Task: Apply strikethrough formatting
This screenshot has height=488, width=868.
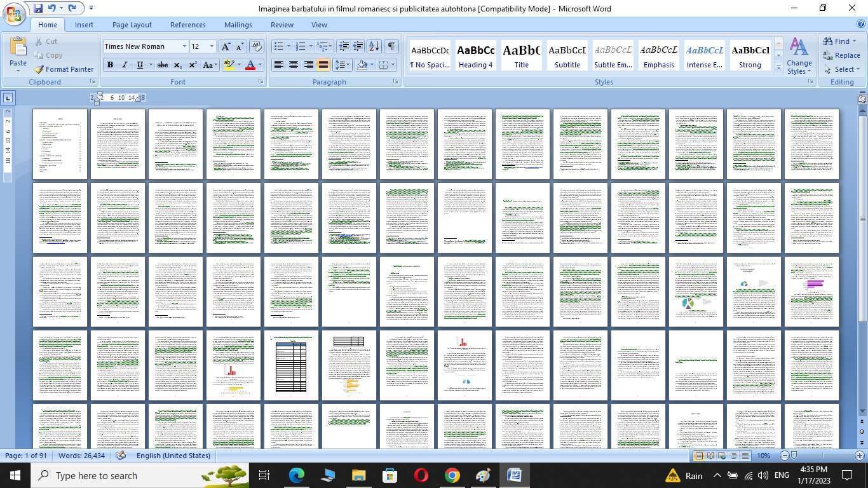Action: pos(163,65)
